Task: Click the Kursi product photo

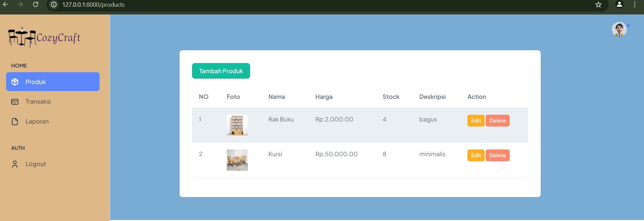Action: tap(237, 160)
